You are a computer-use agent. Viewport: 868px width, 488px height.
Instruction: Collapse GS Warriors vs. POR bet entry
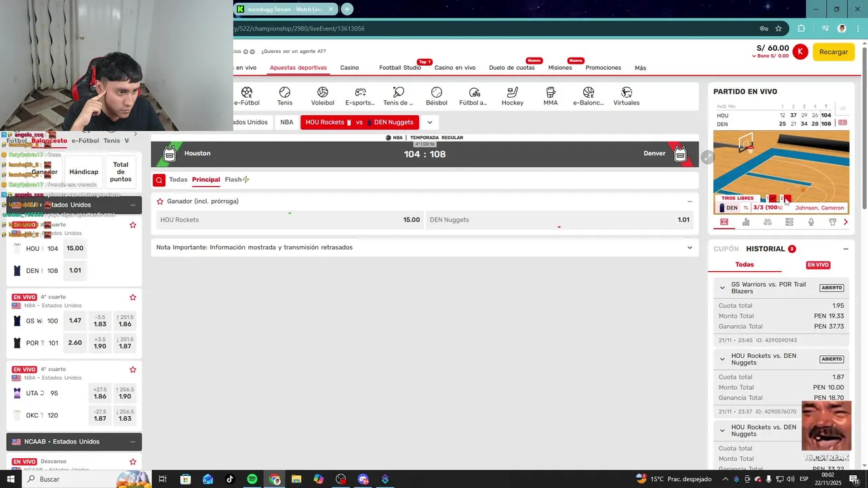pyautogui.click(x=722, y=287)
